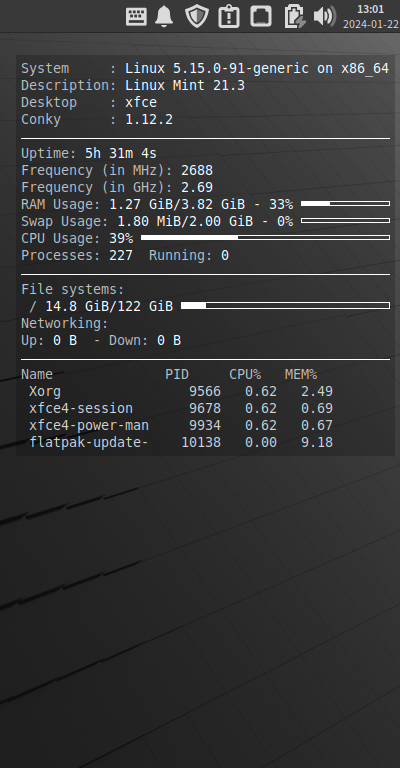The width and height of the screenshot is (400, 768).
Task: Click the clipboard exclamation tray icon
Action: point(229,16)
